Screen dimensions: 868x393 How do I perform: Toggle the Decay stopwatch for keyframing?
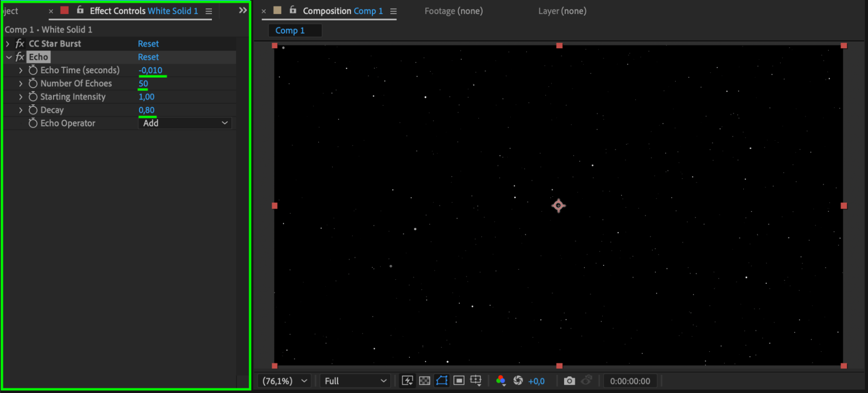point(33,110)
